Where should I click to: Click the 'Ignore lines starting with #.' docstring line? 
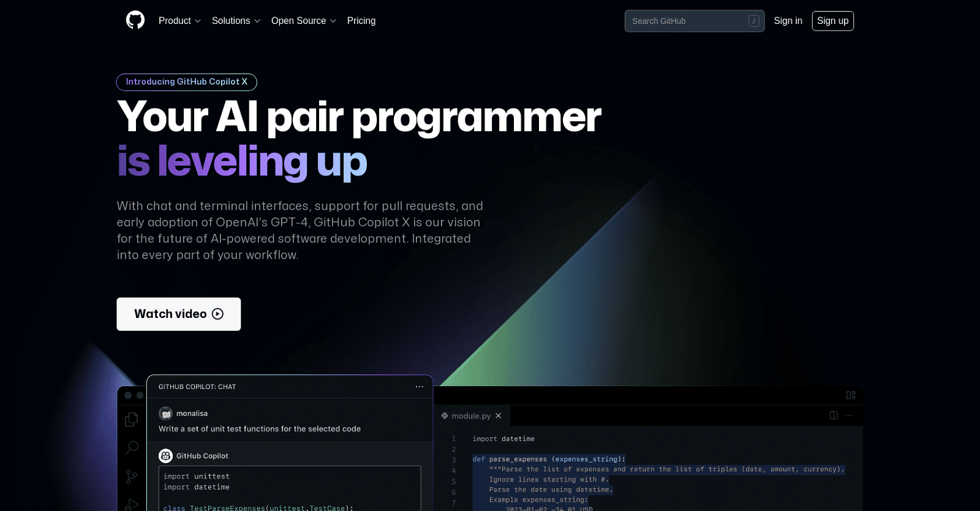(549, 480)
